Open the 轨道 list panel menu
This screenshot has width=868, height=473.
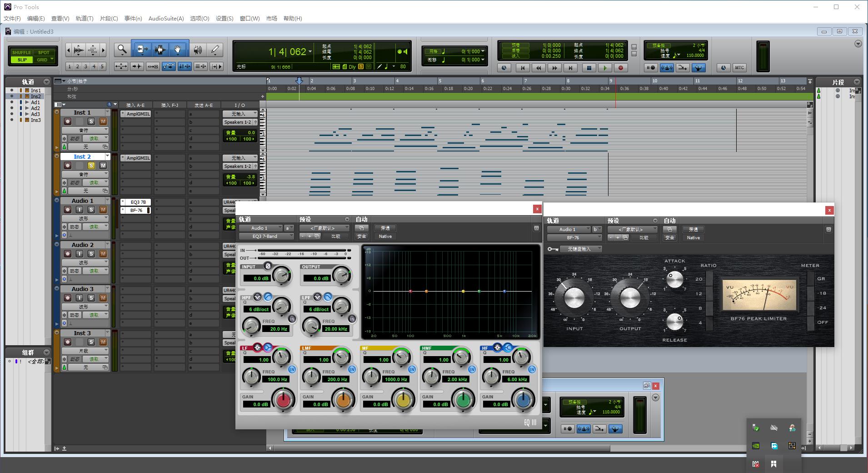point(46,82)
